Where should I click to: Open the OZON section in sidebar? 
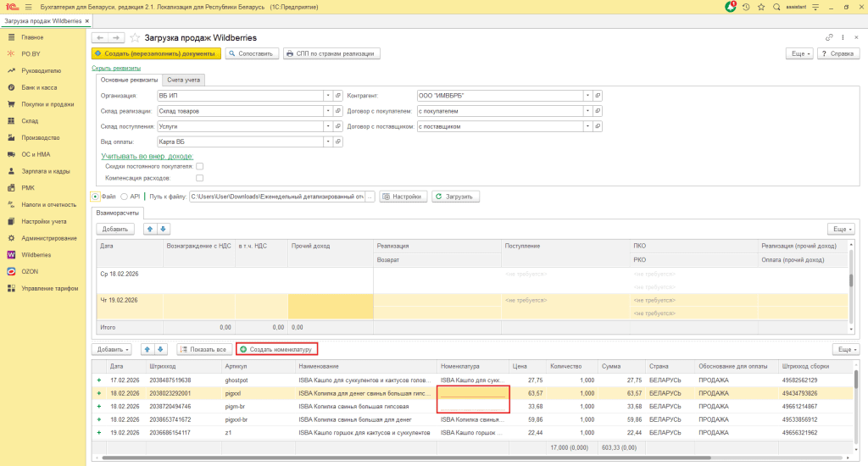[30, 271]
